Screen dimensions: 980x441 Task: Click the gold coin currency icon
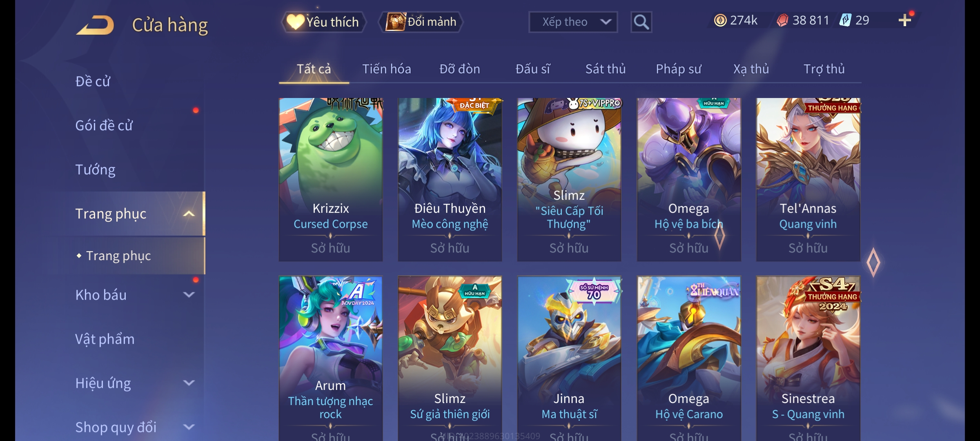click(x=720, y=20)
